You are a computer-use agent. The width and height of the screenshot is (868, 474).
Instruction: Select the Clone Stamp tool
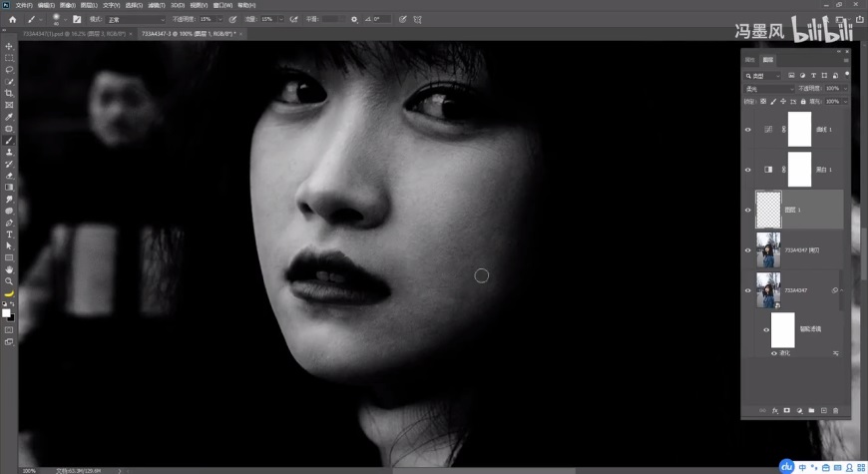pos(9,153)
